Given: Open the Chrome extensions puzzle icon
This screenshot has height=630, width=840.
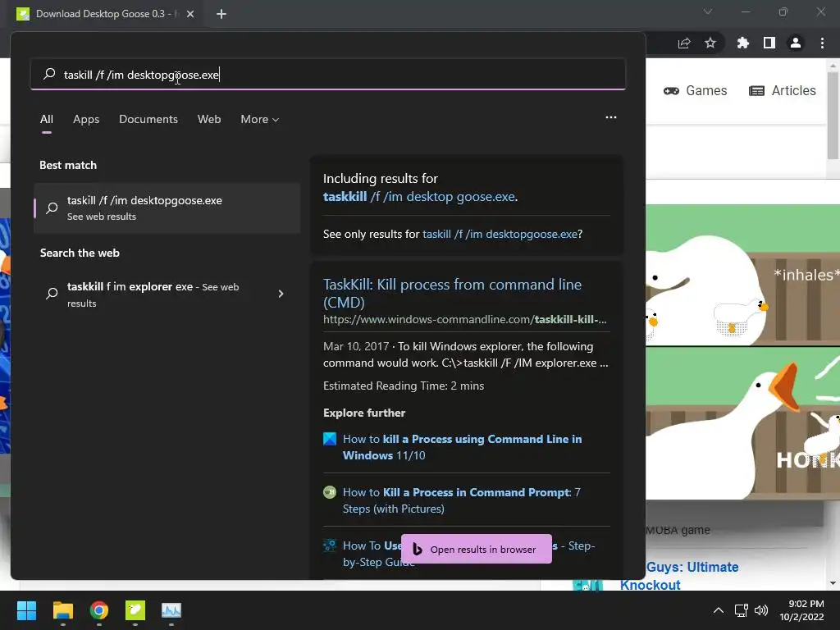Looking at the screenshot, I should point(743,43).
